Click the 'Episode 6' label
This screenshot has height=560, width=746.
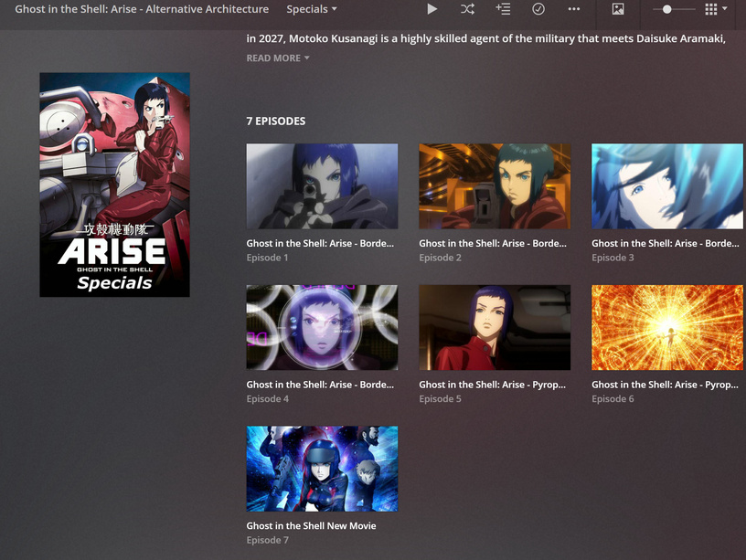[613, 399]
